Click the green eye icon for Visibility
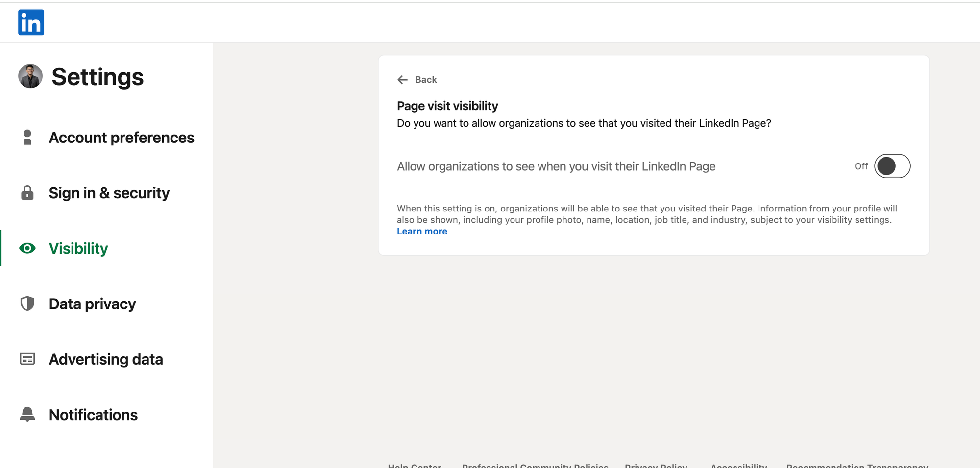The image size is (980, 468). [27, 248]
